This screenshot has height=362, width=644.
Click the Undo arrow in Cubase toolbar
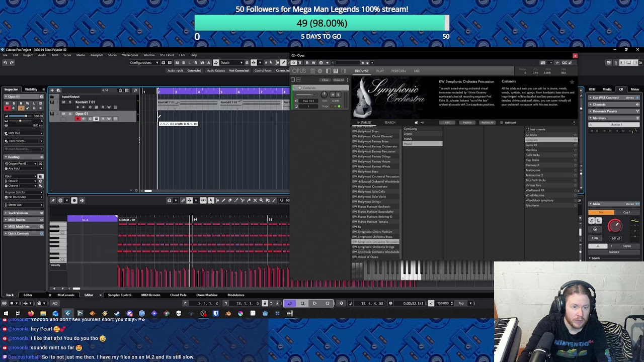[5, 63]
